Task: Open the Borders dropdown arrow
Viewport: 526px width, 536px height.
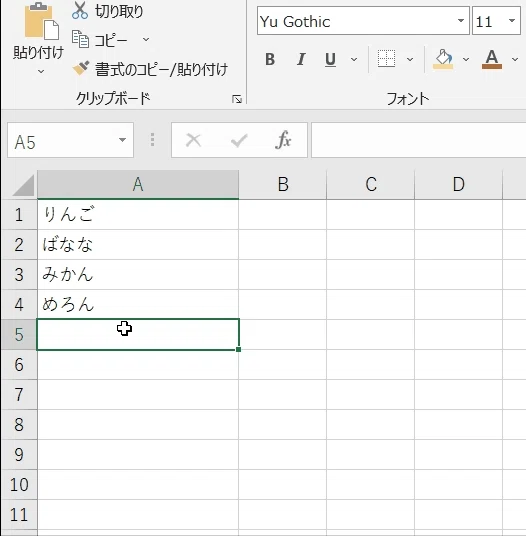Action: point(410,60)
